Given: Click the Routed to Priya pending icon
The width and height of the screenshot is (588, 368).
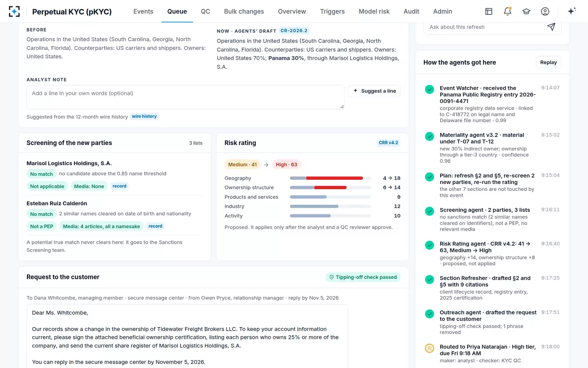Looking at the screenshot, I should (430, 348).
